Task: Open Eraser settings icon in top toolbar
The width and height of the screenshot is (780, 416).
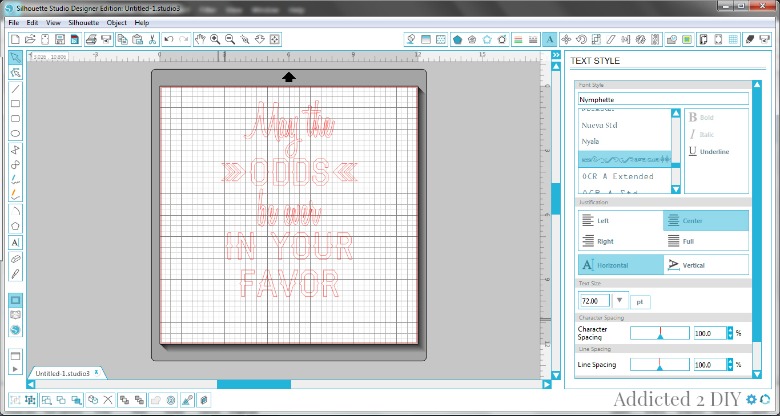Action: (750, 40)
